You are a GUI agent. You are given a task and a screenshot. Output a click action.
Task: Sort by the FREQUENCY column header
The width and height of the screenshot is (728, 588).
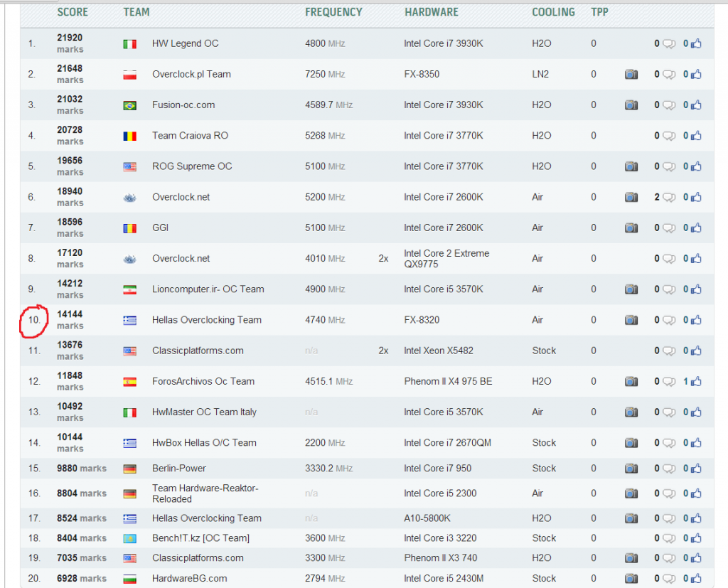(x=333, y=12)
